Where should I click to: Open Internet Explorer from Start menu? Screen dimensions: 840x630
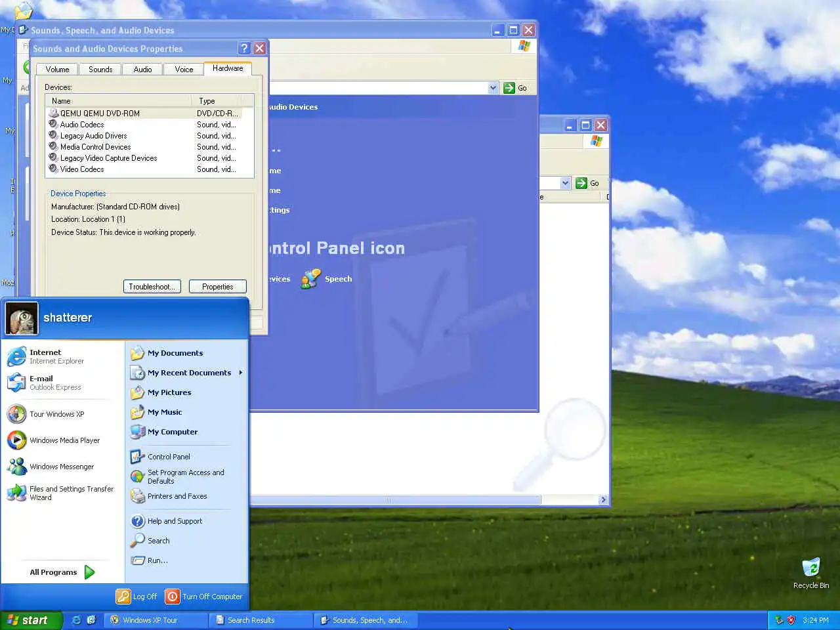[63, 356]
